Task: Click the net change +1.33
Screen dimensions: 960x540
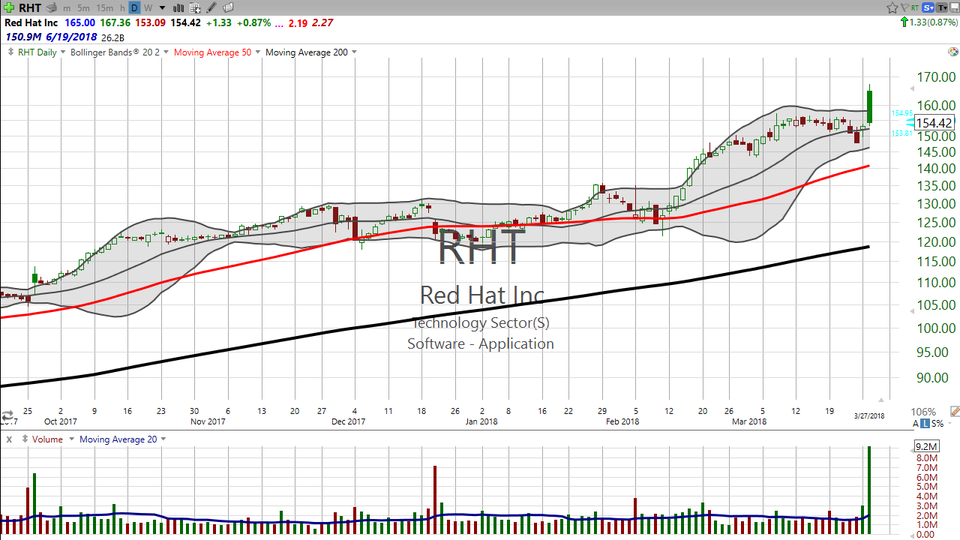Action: click(x=219, y=23)
